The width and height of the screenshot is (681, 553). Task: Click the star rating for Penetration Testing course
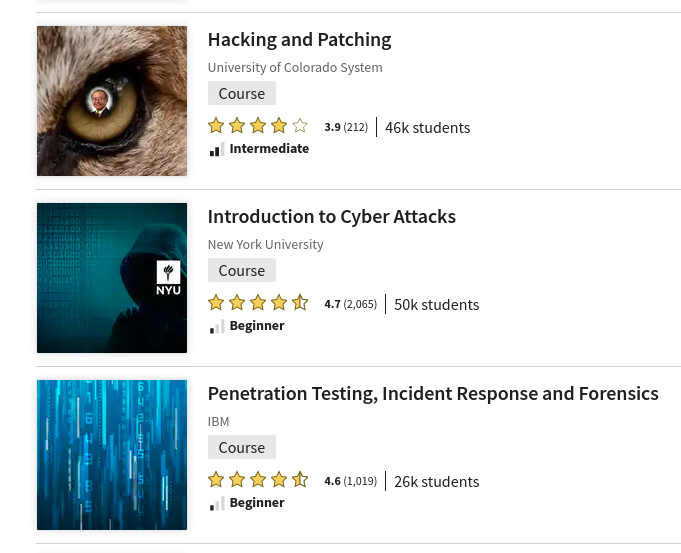pos(258,480)
